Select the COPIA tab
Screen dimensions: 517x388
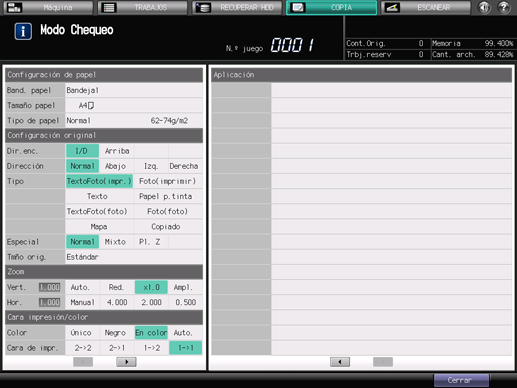(x=331, y=7)
